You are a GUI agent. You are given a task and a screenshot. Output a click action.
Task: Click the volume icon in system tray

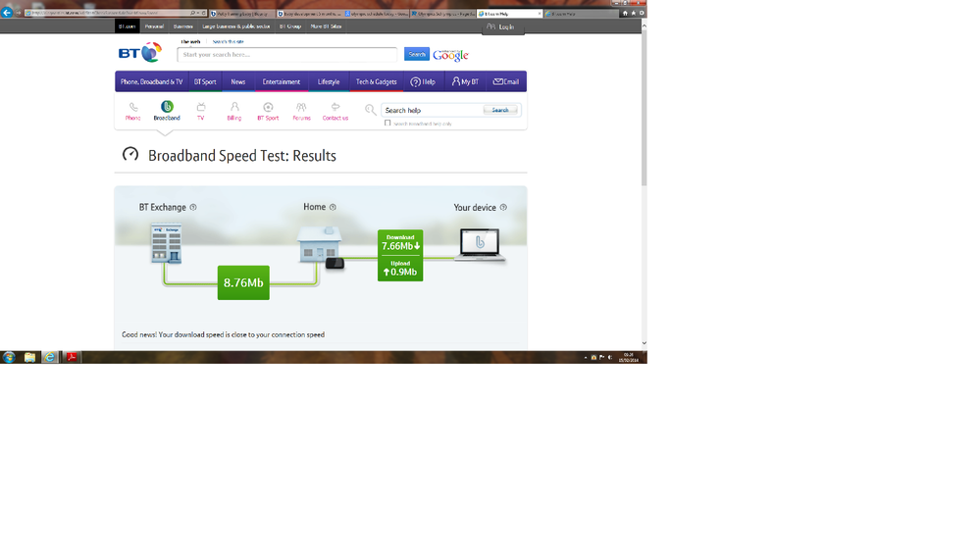point(610,357)
